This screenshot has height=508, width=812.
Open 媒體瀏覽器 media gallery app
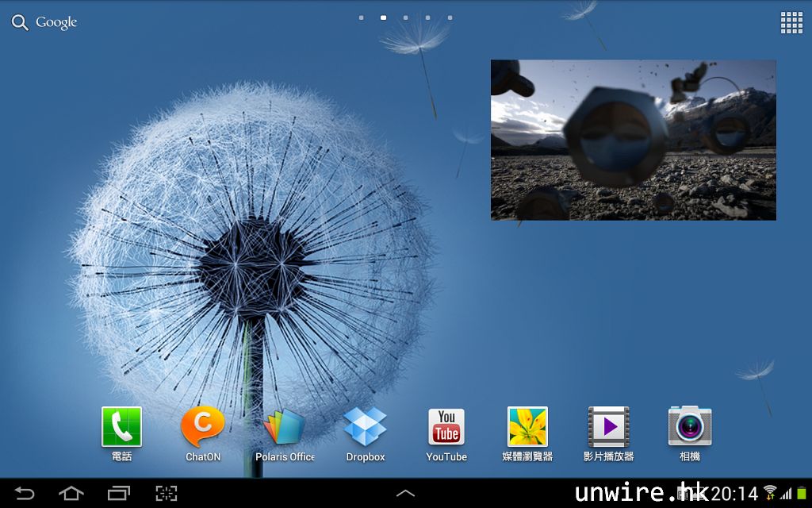pos(527,427)
